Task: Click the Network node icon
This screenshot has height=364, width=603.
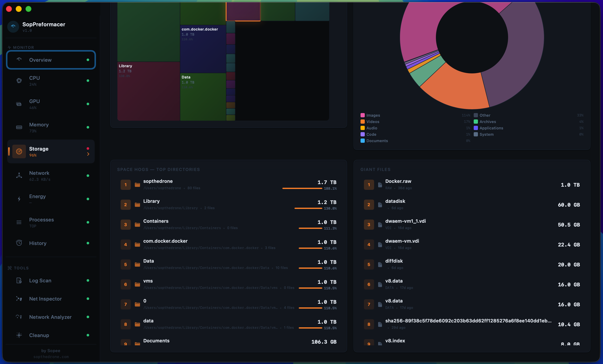Action: pyautogui.click(x=19, y=175)
